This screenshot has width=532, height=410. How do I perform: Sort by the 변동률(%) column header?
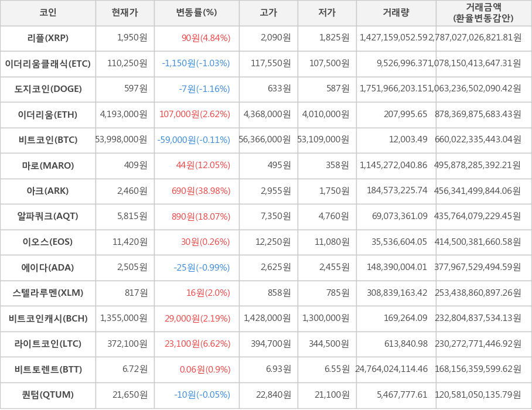[196, 13]
